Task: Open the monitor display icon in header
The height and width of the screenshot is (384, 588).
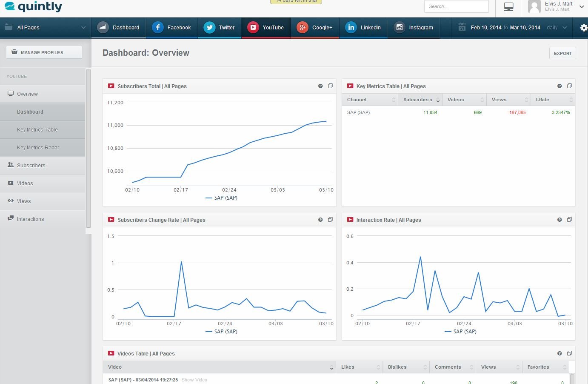Action: point(508,7)
